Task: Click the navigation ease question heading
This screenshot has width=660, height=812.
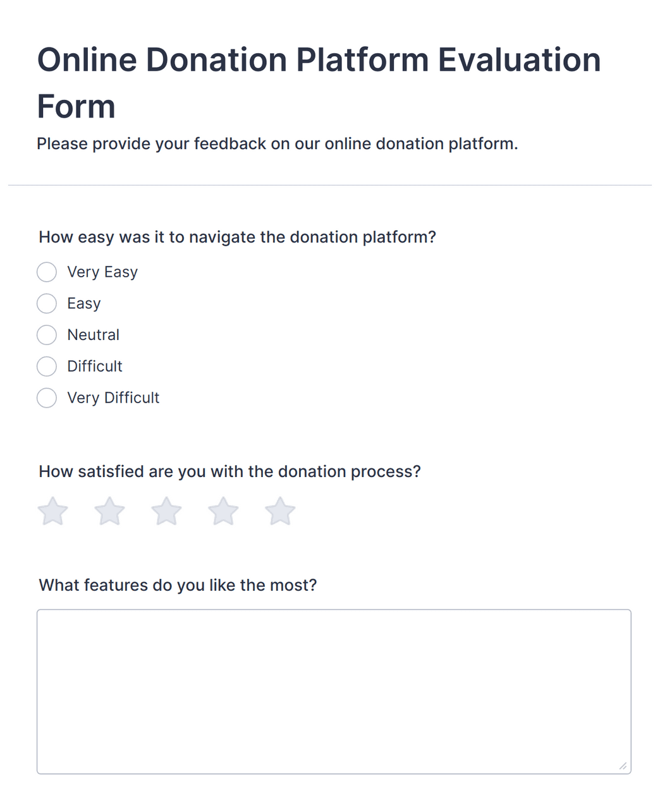Action: (237, 237)
